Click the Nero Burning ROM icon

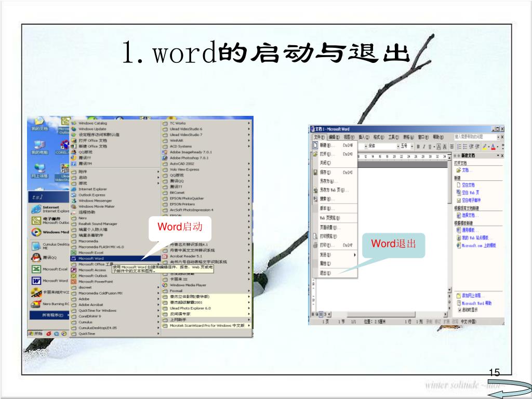pos(36,304)
